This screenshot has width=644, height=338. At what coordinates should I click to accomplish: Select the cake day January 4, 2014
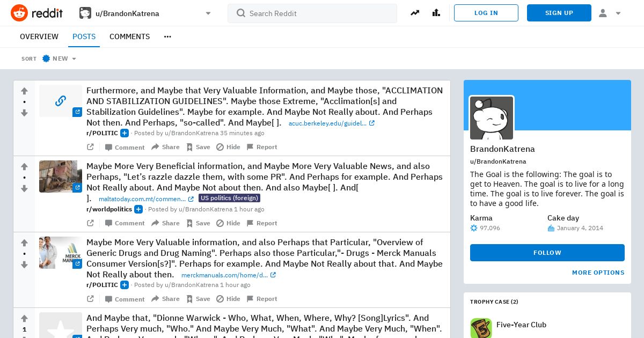(580, 228)
